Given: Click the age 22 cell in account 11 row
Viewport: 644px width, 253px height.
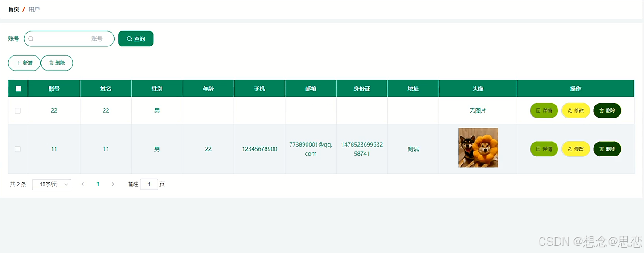Looking at the screenshot, I should [208, 149].
